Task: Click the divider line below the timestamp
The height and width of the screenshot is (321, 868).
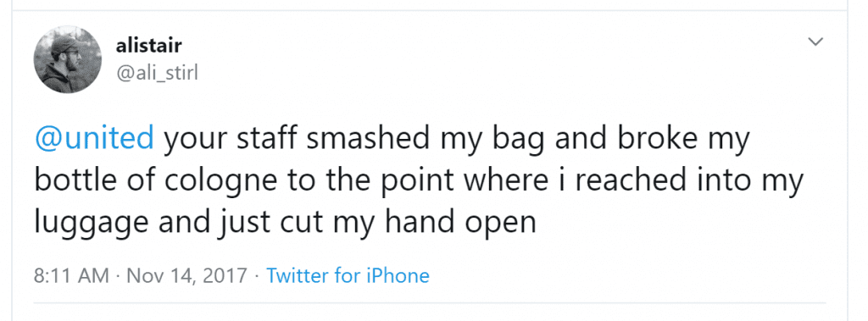Action: coord(430,303)
